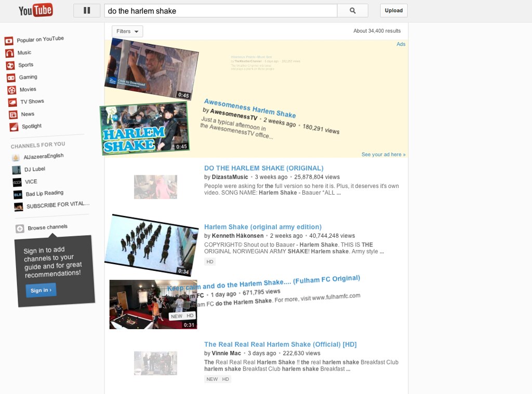This screenshot has width=532, height=394.
Task: Click the Sign in button
Action: coord(41,290)
